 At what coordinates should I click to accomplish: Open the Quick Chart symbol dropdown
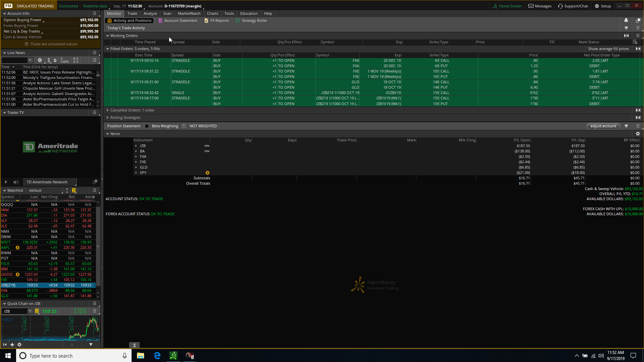coord(30,311)
